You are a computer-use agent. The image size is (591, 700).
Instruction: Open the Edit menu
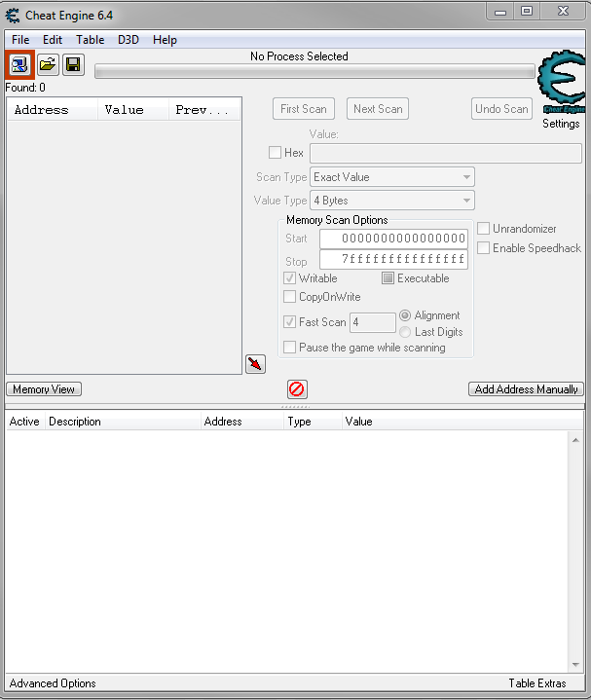[x=53, y=40]
